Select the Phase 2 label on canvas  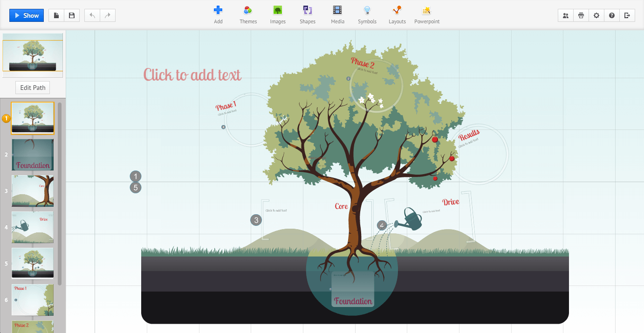[x=363, y=62]
